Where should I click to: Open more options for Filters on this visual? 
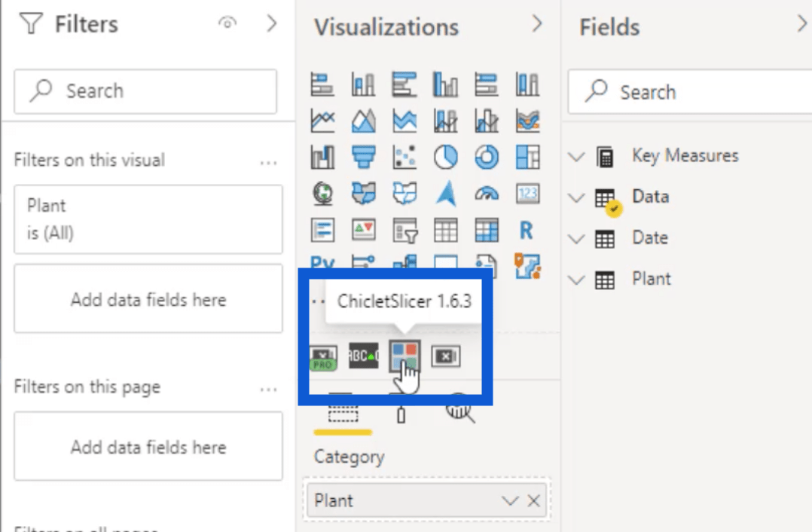click(x=268, y=164)
